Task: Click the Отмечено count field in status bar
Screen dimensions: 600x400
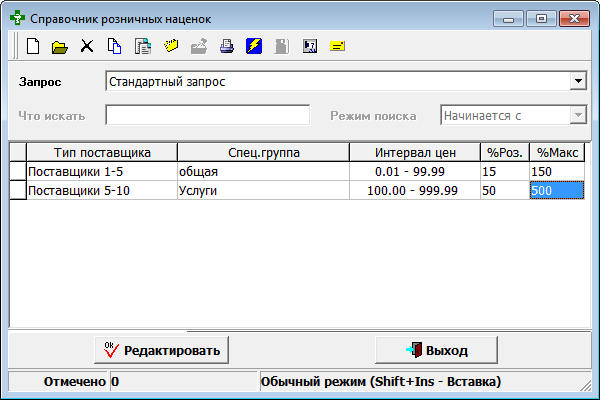Action: (x=184, y=381)
